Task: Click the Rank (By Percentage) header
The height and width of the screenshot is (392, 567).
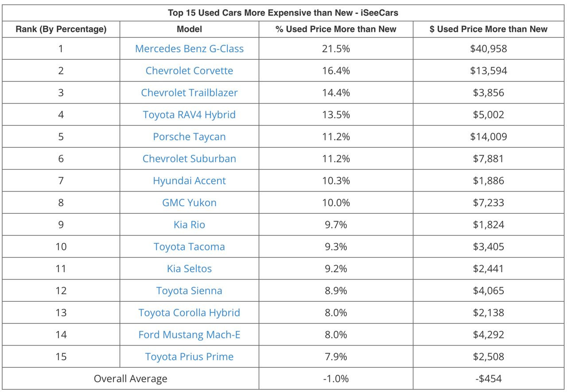Action: 61,29
